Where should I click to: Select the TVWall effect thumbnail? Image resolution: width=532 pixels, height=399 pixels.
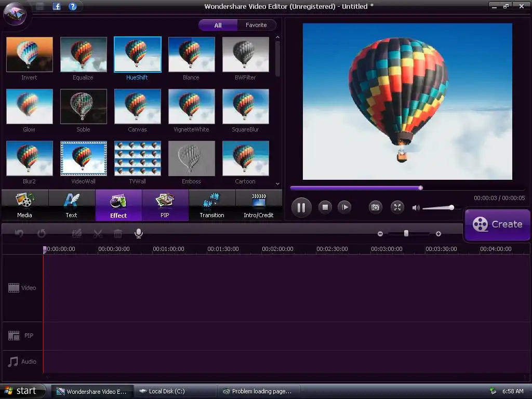point(137,158)
